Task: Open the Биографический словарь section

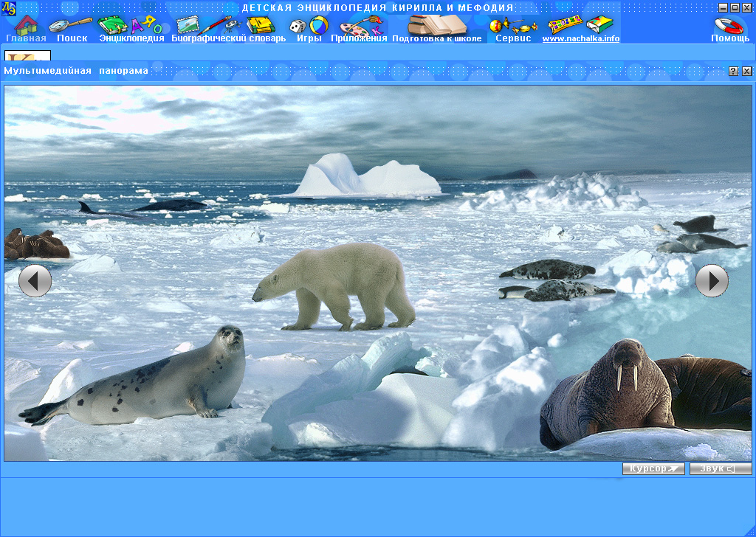Action: click(x=228, y=28)
